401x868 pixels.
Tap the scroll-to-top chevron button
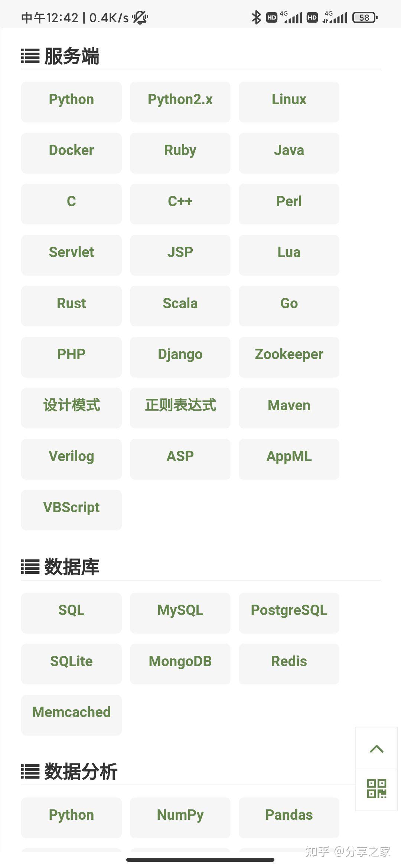tap(376, 749)
